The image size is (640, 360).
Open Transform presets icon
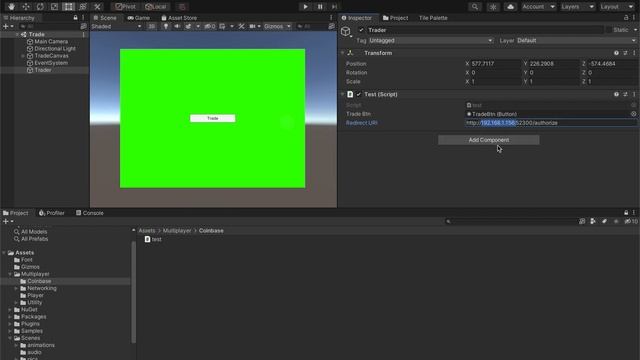coord(625,53)
